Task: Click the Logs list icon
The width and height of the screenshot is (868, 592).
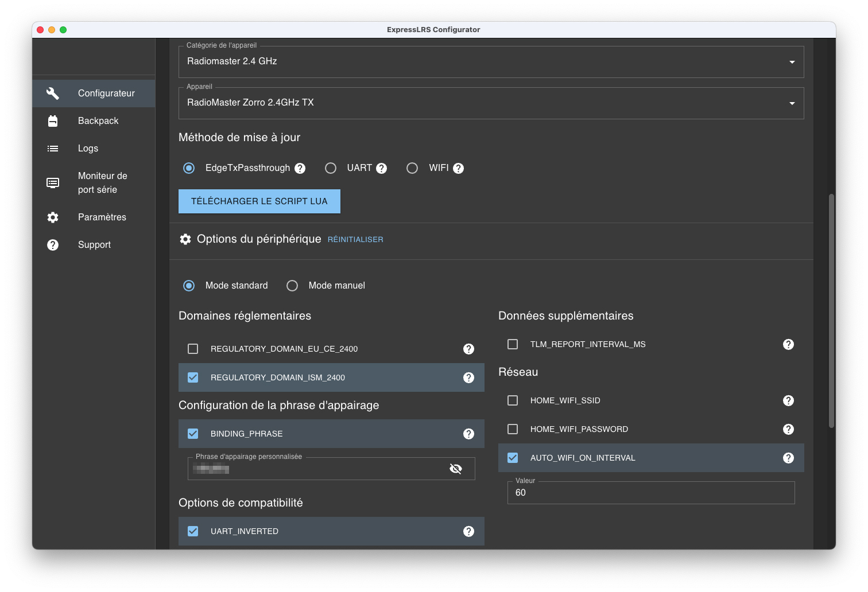Action: (x=53, y=148)
